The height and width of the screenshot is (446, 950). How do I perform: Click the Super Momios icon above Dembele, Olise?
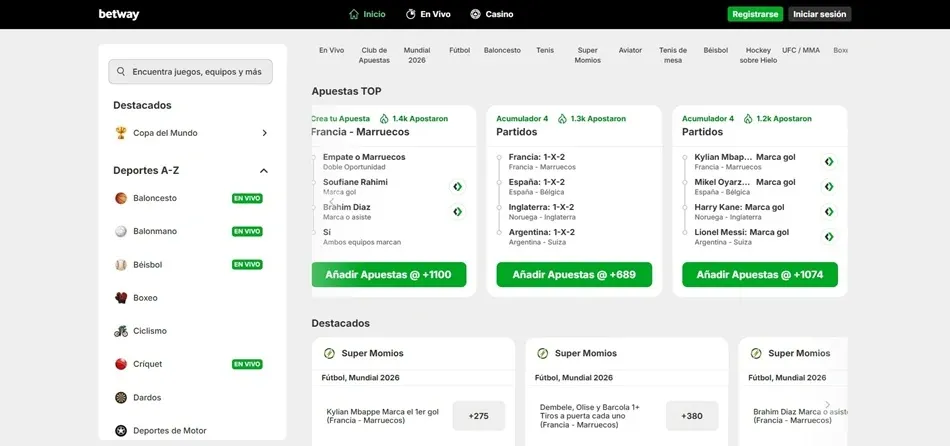coord(542,353)
